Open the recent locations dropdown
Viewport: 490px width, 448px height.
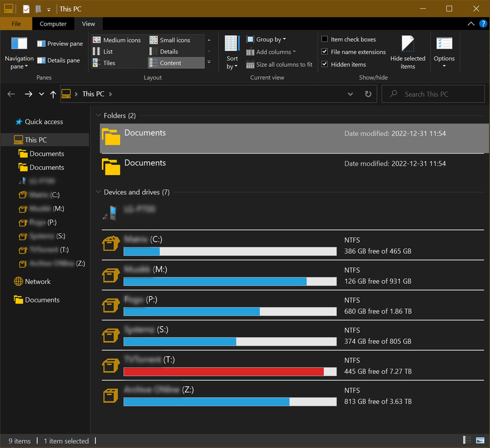41,94
